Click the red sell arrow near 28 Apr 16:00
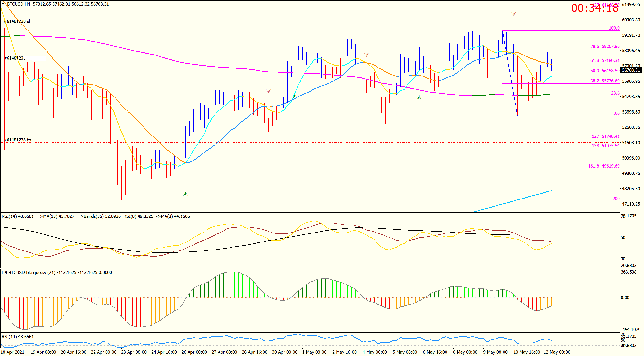Image resolution: width=644 pixels, height=356 pixels. 268,91
